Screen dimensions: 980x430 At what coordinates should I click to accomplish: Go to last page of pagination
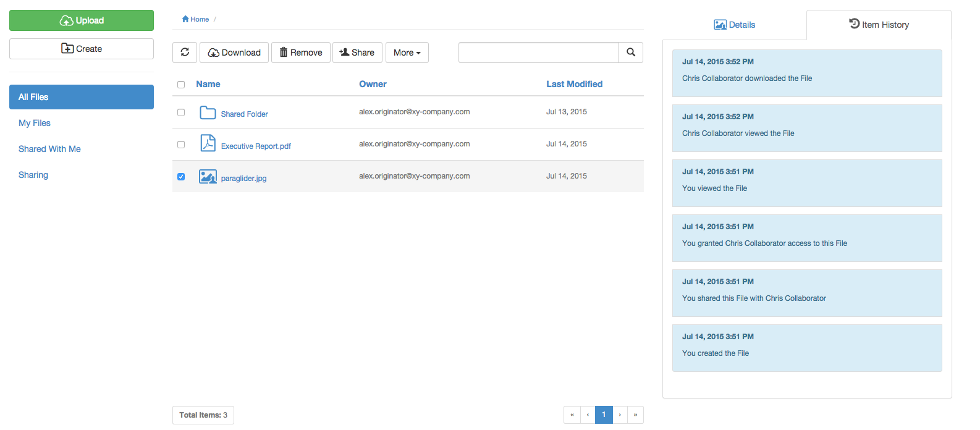click(635, 415)
